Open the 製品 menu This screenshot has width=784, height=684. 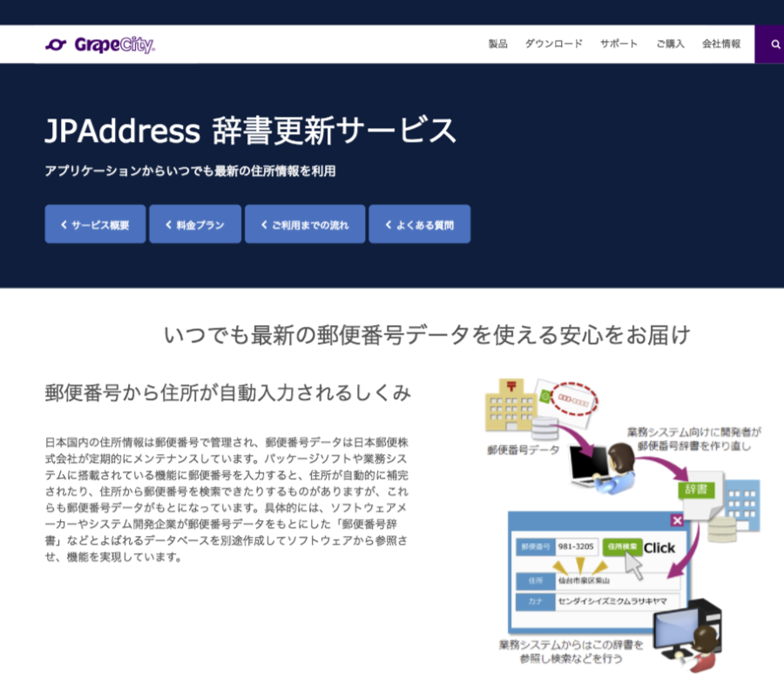(x=498, y=44)
